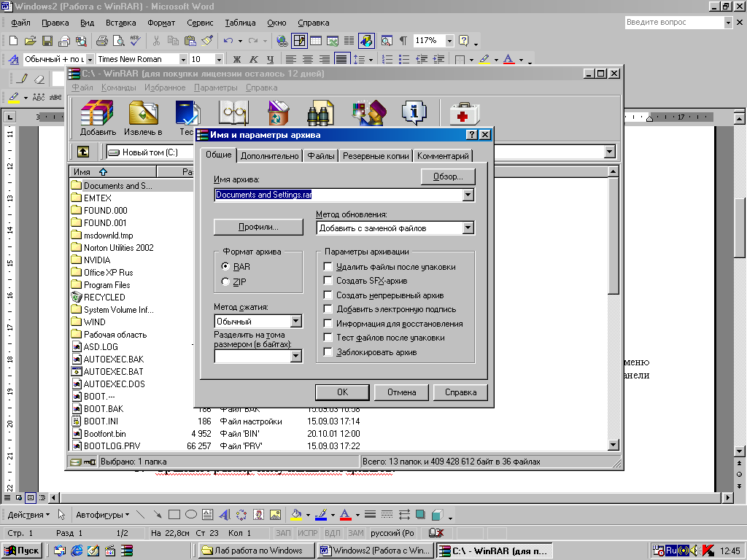Click the Undo arrow icon in Word toolbar
The image size is (747, 560).
point(228,41)
